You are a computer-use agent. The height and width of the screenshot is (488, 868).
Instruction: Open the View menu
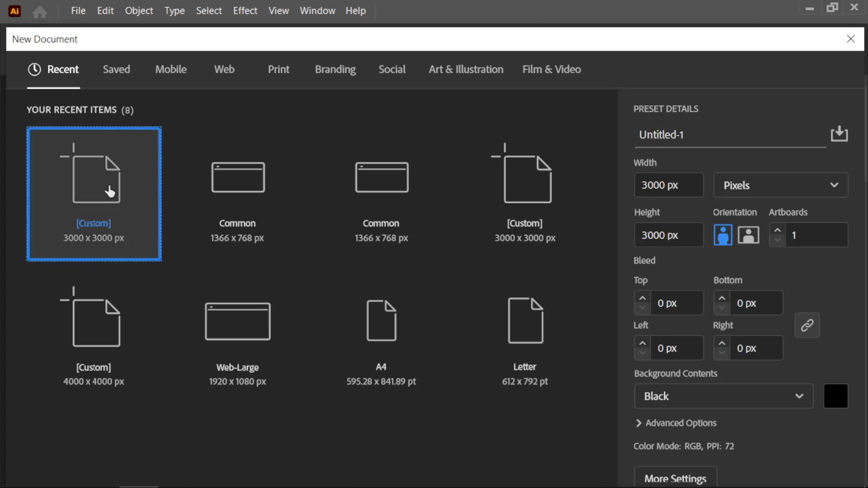(x=278, y=10)
